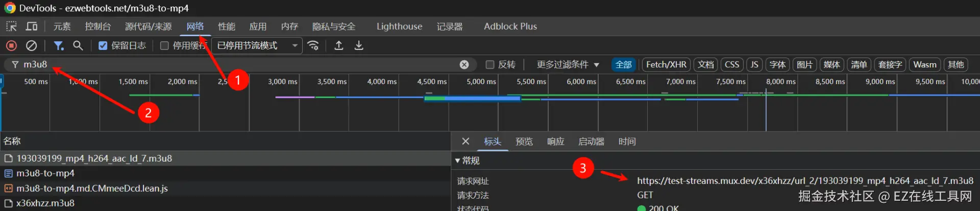Open network conditions wifi icon
The image size is (980, 211).
pyautogui.click(x=313, y=46)
